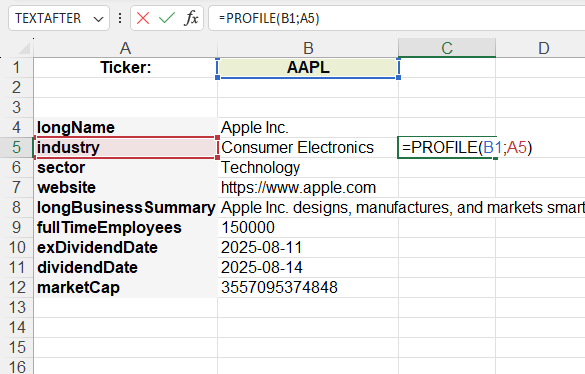Click the 2025-08-14 date cell
Image resolution: width=585 pixels, height=374 pixels.
click(308, 267)
